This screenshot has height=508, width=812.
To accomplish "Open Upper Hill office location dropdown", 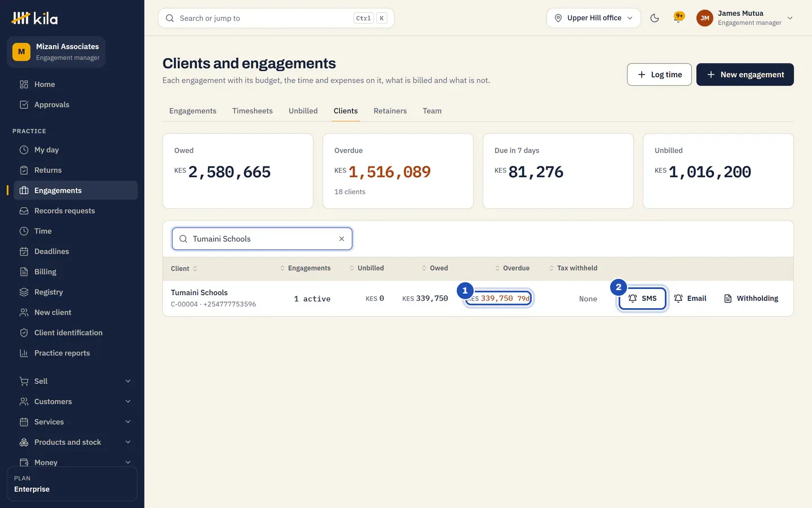I will [593, 18].
